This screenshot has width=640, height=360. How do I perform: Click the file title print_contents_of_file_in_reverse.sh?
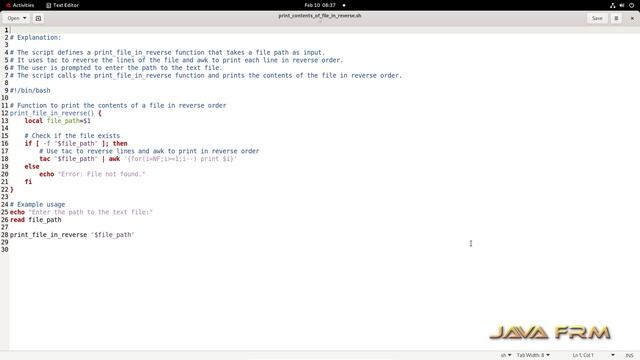click(x=320, y=16)
